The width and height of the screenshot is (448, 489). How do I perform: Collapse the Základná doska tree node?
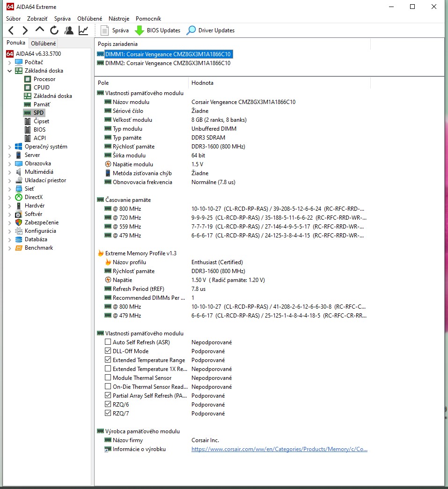[x=9, y=71]
